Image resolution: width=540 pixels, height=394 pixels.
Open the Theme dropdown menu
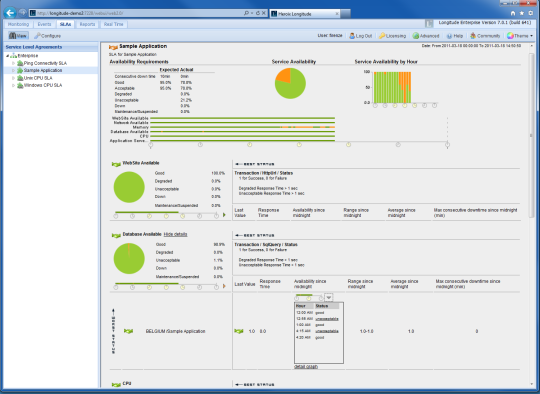[520, 36]
